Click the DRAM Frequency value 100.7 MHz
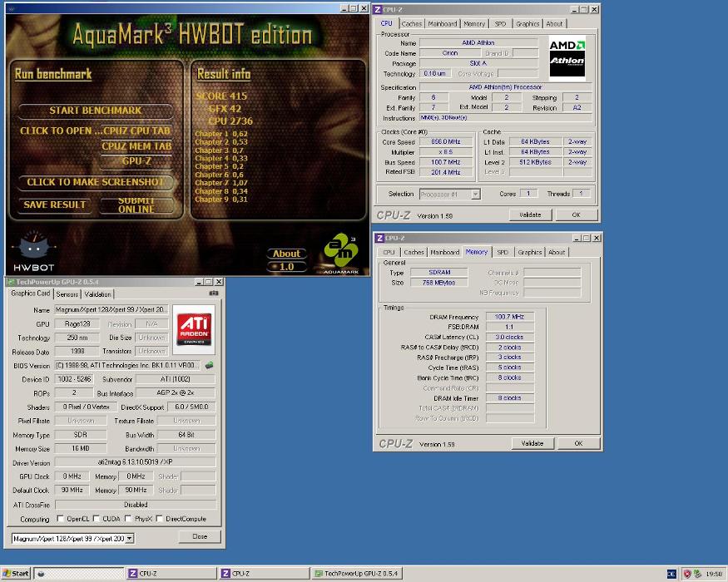 point(509,317)
